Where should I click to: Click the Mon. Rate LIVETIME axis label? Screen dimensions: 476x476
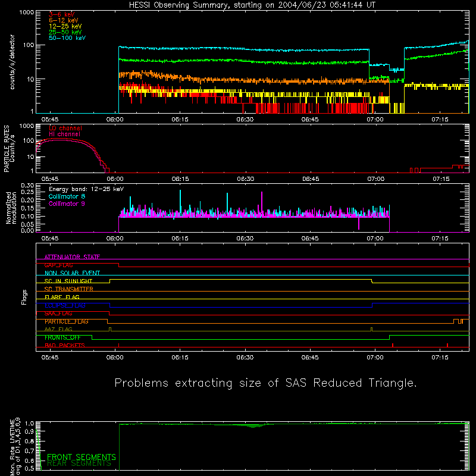click(x=15, y=447)
